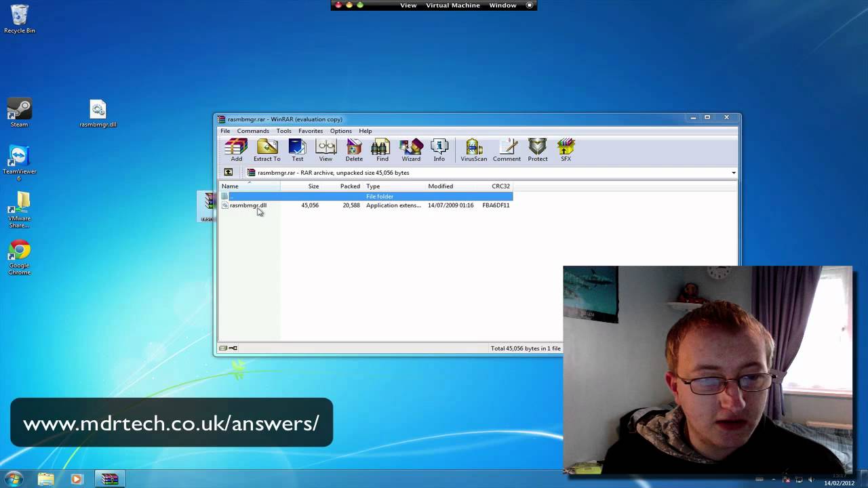Click the Delete files icon
868x488 pixels.
coord(354,150)
